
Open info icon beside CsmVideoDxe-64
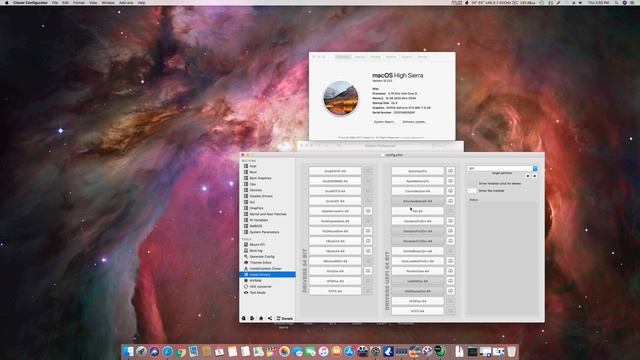451,191
